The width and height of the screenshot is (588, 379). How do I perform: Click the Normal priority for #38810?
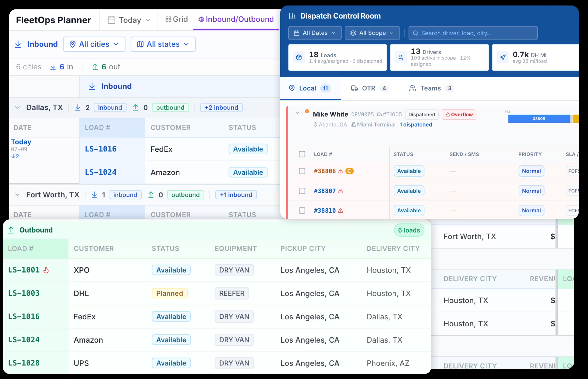click(x=531, y=211)
